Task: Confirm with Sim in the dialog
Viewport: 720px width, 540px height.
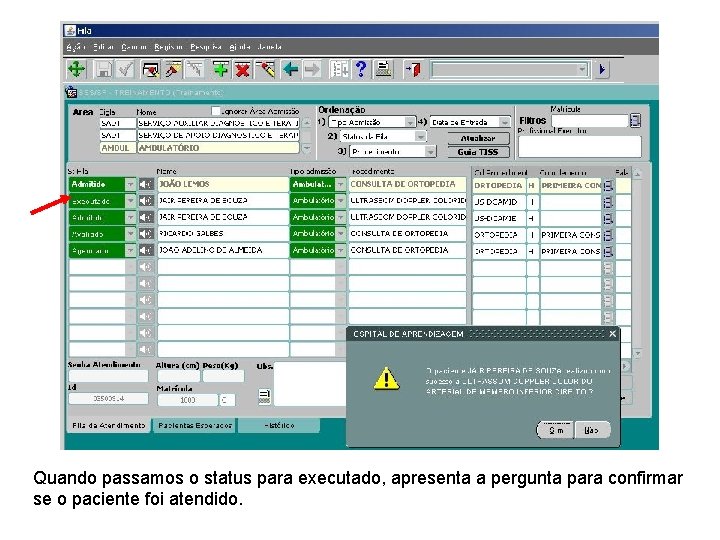Action: [x=556, y=430]
